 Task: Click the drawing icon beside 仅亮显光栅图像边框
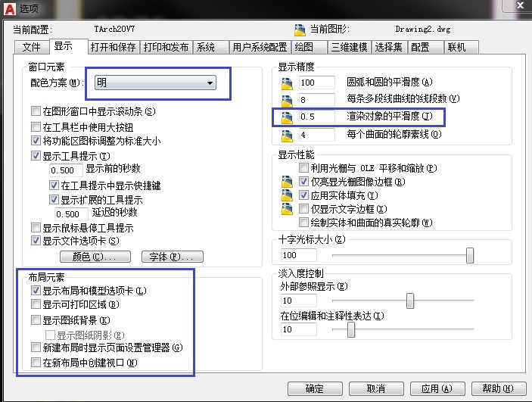point(286,182)
